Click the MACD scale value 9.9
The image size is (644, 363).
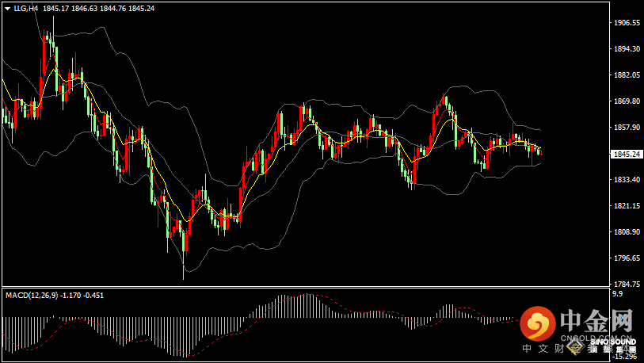[x=617, y=293]
